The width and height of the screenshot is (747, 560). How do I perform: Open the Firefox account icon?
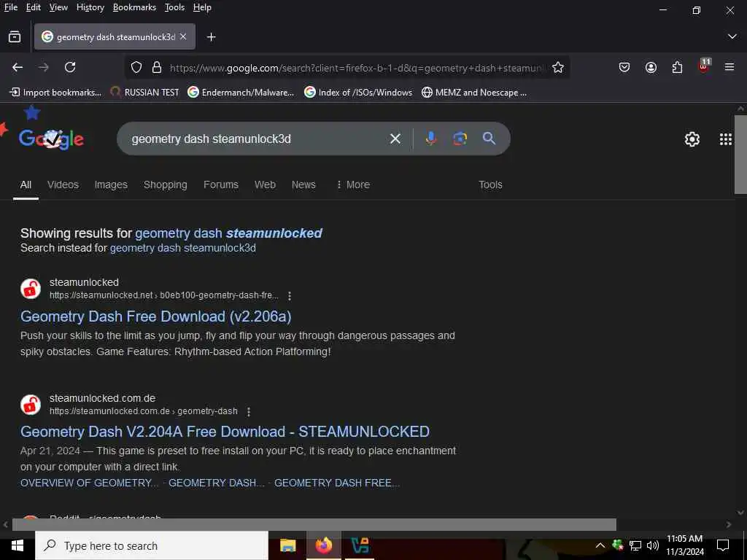pos(651,68)
